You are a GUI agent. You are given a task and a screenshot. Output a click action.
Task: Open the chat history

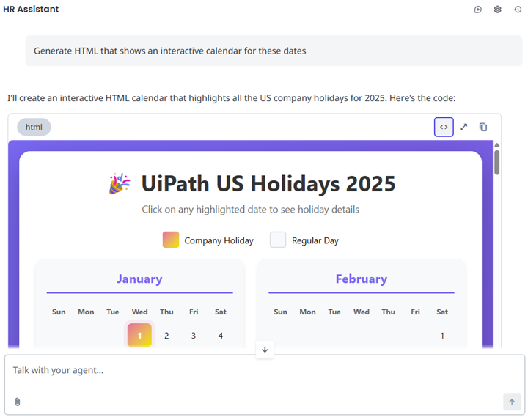pyautogui.click(x=518, y=10)
